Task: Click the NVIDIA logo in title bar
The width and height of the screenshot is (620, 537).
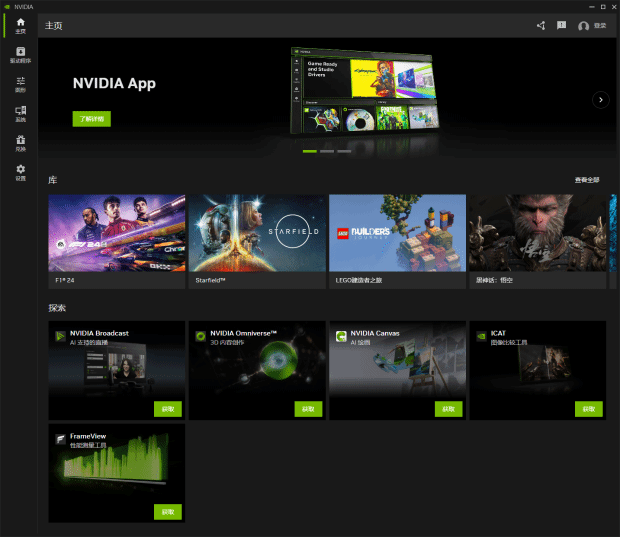Action: click(x=7, y=7)
